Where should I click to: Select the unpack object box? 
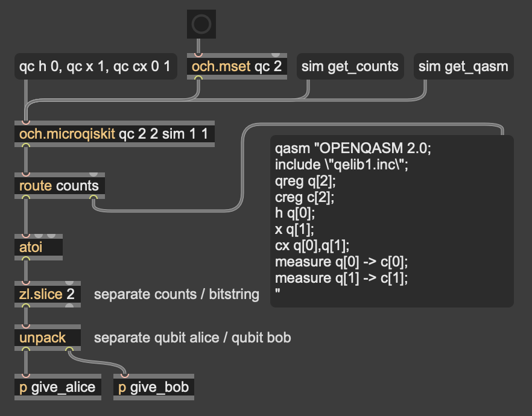tap(48, 338)
